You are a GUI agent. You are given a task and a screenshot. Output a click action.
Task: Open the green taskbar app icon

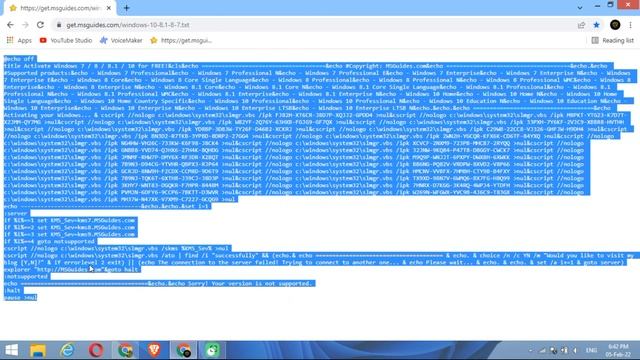coord(212,350)
